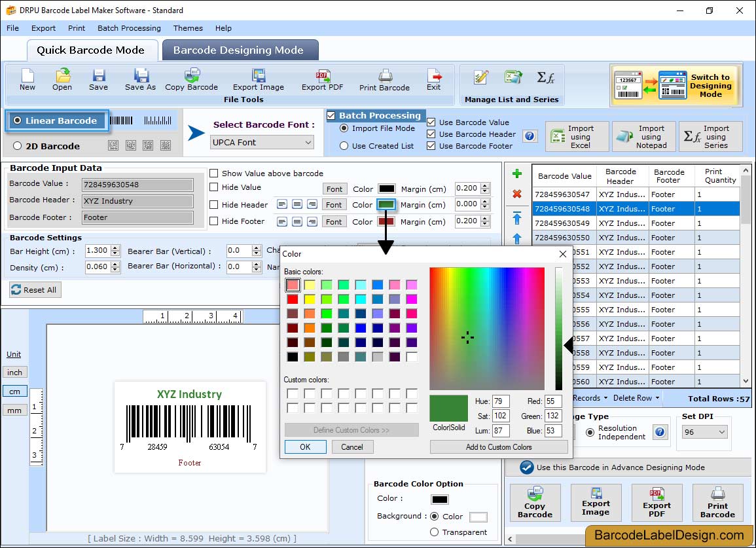Click Export Image in File Tools toolbar

click(259, 80)
